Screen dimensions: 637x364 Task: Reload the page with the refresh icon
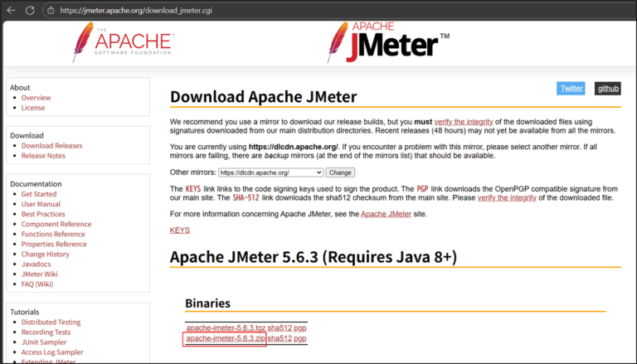pyautogui.click(x=30, y=10)
